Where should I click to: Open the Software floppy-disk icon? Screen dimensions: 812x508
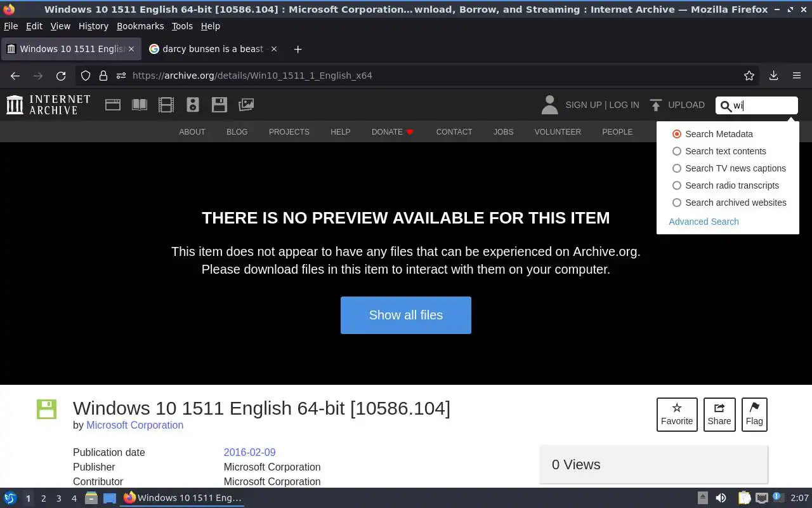click(219, 105)
